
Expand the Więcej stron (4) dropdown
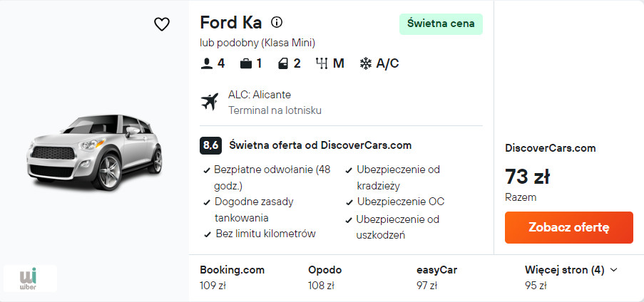click(571, 270)
